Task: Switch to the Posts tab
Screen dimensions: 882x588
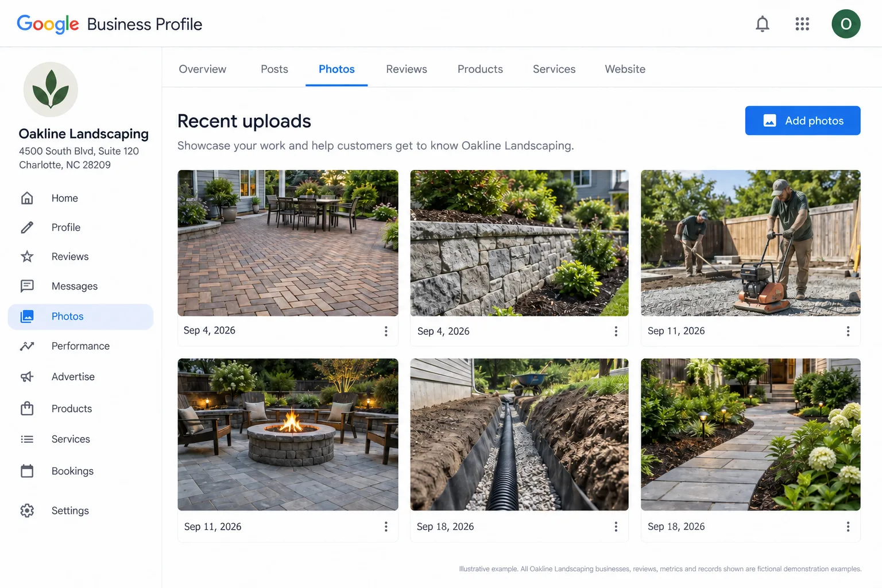Action: [x=274, y=69]
